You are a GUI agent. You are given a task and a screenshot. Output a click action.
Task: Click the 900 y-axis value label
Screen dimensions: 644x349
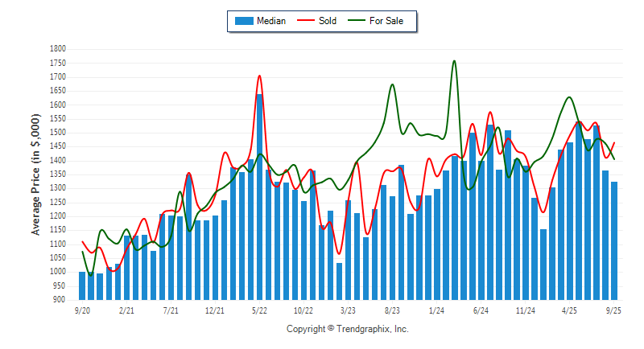click(60, 300)
